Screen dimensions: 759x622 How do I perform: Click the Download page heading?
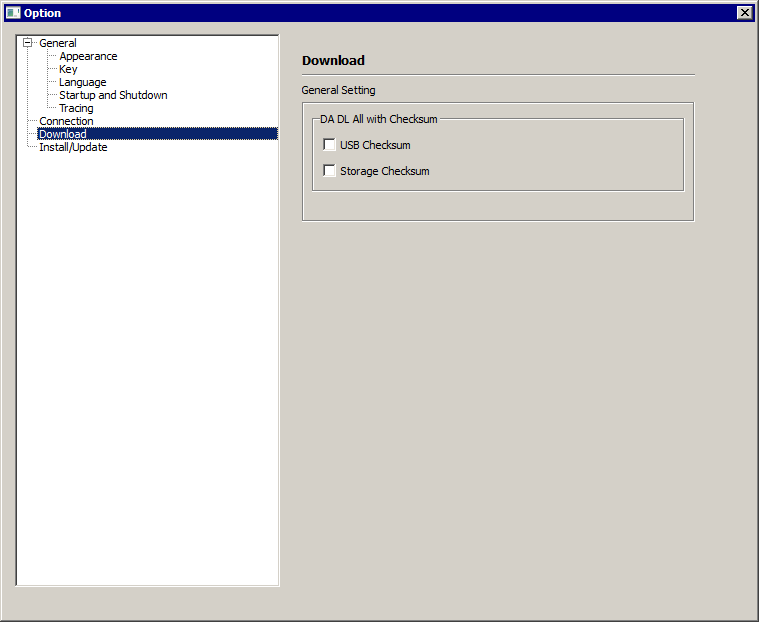pos(333,61)
